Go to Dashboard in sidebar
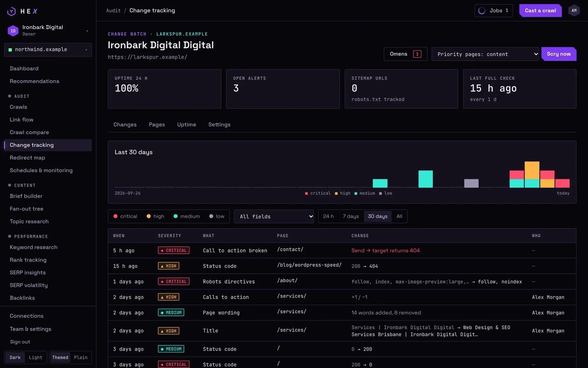The height and width of the screenshot is (368, 588). [x=48, y=69]
